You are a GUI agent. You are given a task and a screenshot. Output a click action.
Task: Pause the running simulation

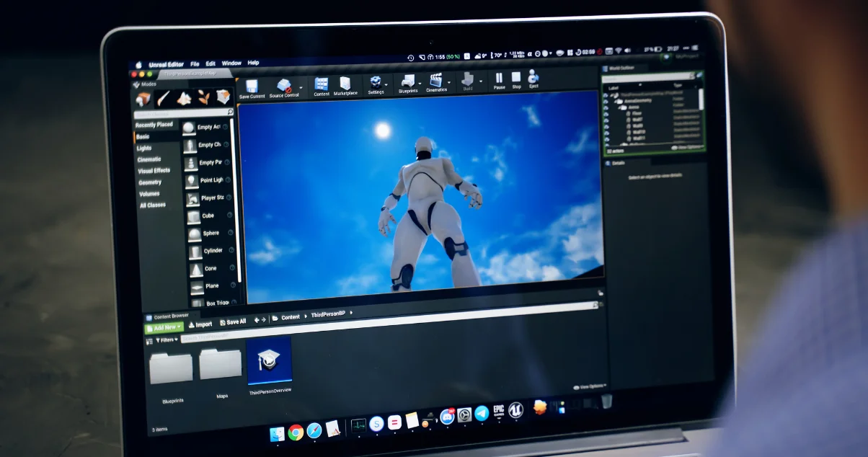coord(499,79)
